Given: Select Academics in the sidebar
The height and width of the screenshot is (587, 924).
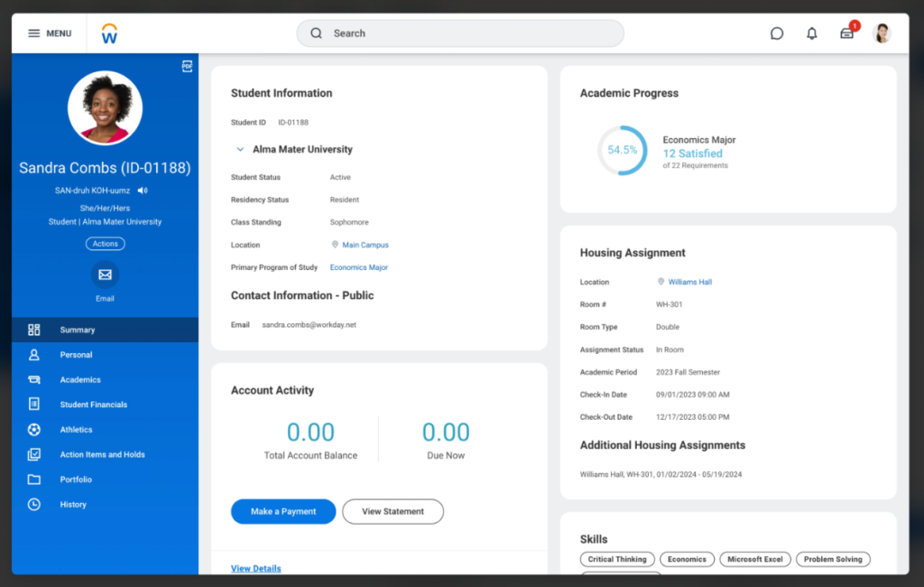Looking at the screenshot, I should coord(80,380).
